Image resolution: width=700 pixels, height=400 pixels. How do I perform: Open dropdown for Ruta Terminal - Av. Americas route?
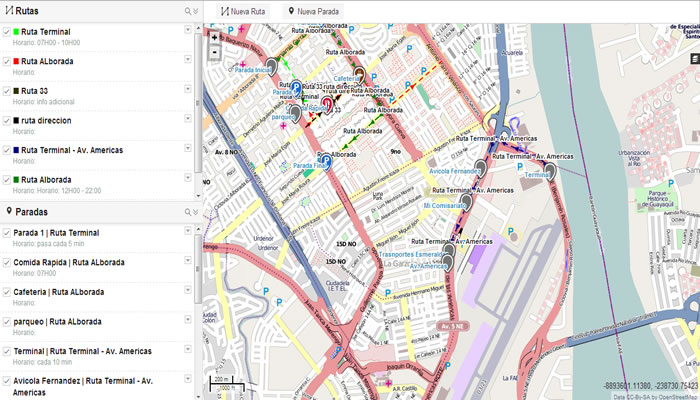(x=188, y=148)
